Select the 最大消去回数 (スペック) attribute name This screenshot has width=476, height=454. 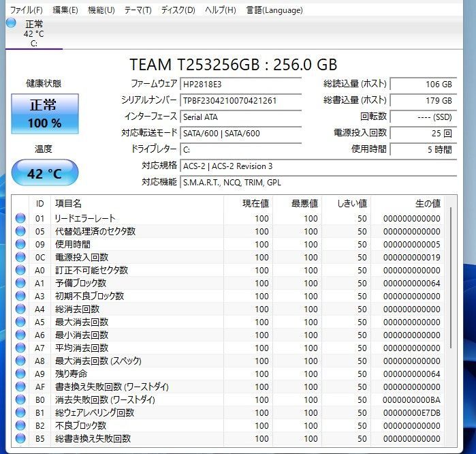(x=98, y=361)
